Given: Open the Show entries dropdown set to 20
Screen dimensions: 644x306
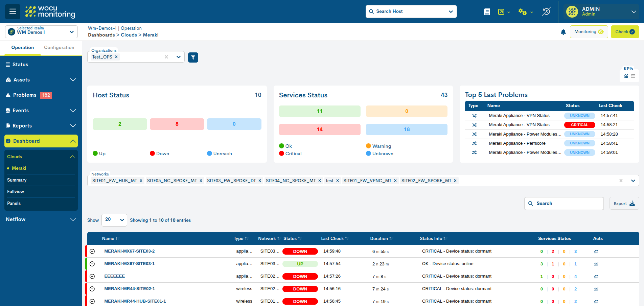Looking at the screenshot, I should [x=114, y=220].
